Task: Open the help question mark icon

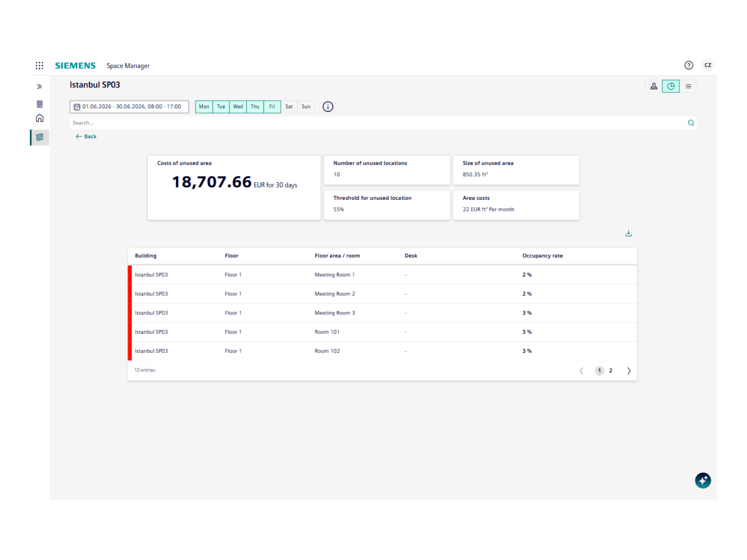Action: [689, 65]
